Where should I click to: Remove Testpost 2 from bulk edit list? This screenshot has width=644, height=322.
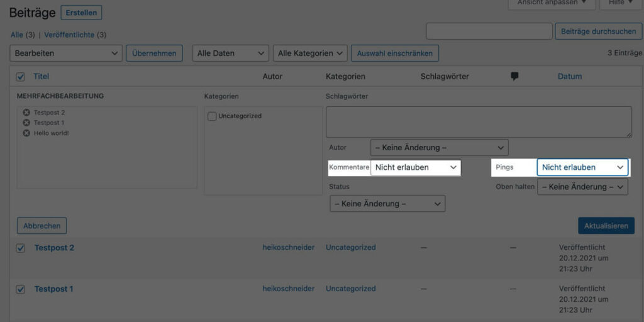click(26, 113)
